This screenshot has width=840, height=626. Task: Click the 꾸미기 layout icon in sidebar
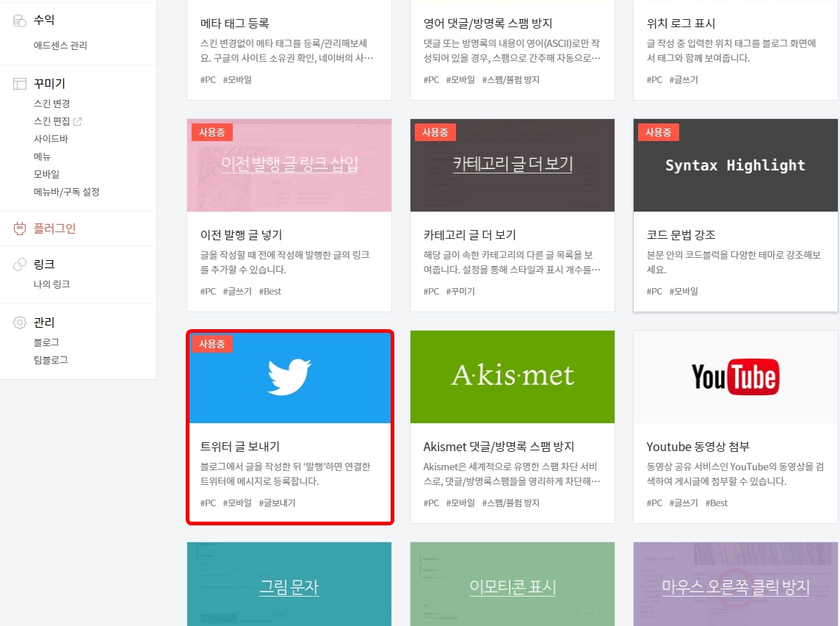point(19,84)
